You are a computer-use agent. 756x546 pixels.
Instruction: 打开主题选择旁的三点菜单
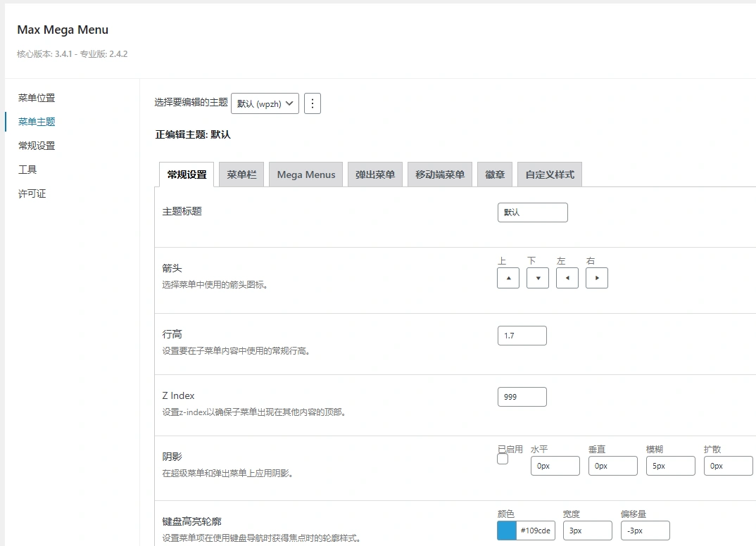313,103
